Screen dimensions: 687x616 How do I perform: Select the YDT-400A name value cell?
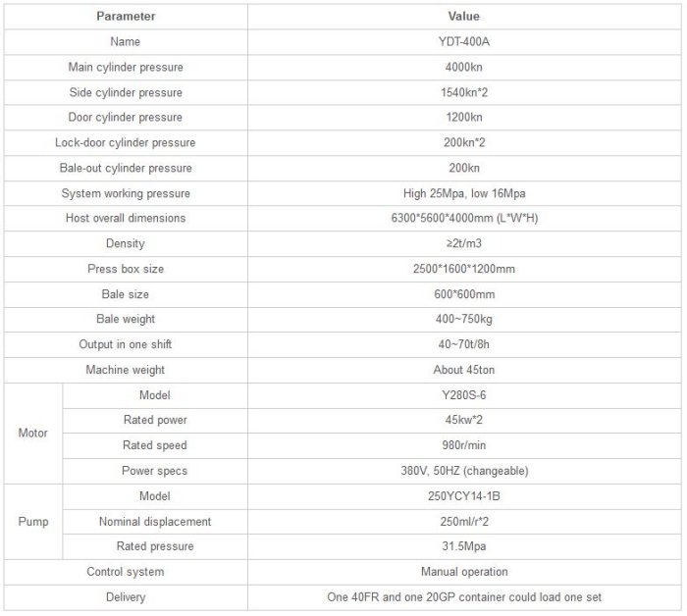[x=464, y=42]
